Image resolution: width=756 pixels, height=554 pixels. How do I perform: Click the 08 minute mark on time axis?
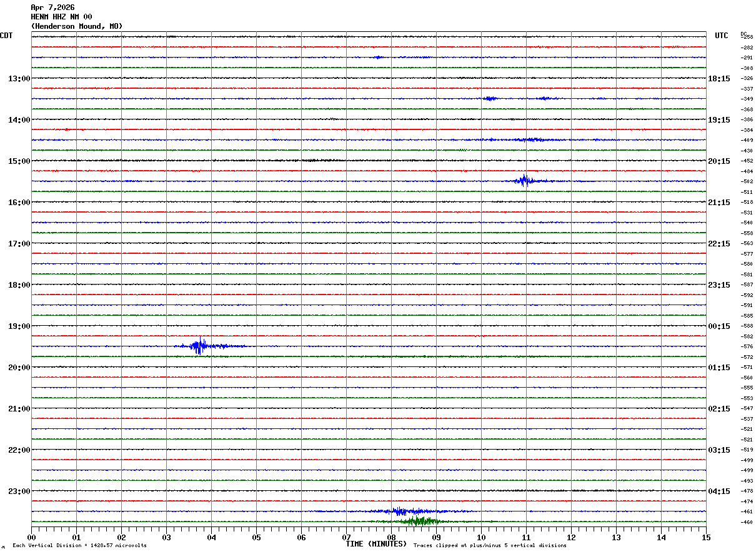[x=391, y=537]
